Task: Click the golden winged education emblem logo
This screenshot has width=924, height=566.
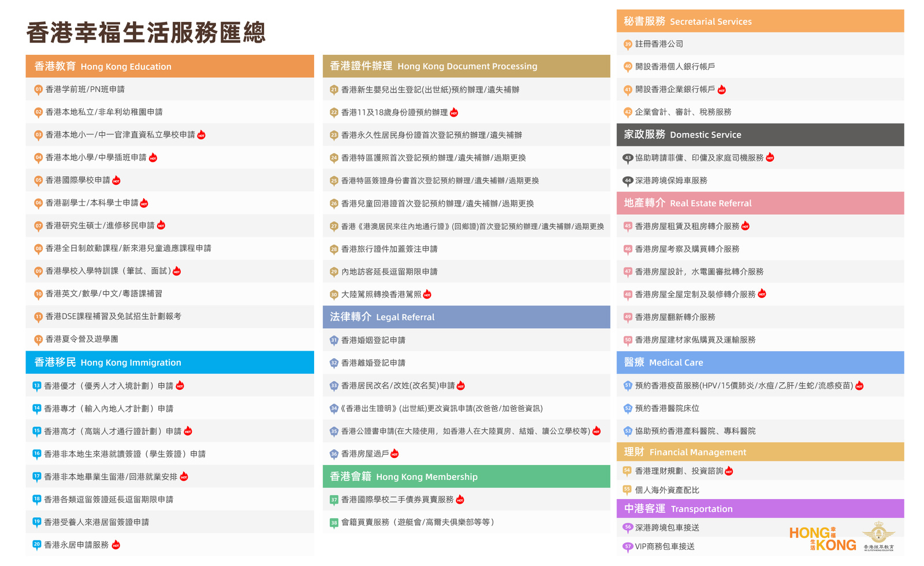Action: point(879,535)
